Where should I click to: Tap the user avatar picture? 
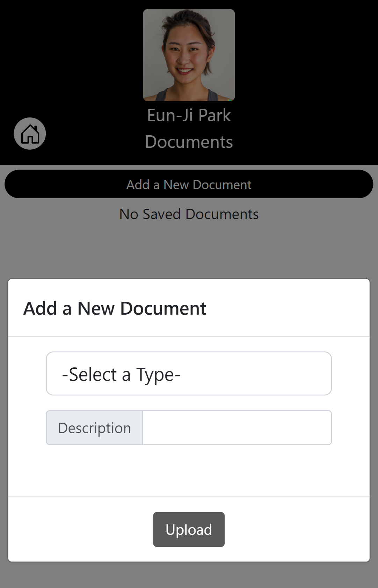pyautogui.click(x=189, y=55)
